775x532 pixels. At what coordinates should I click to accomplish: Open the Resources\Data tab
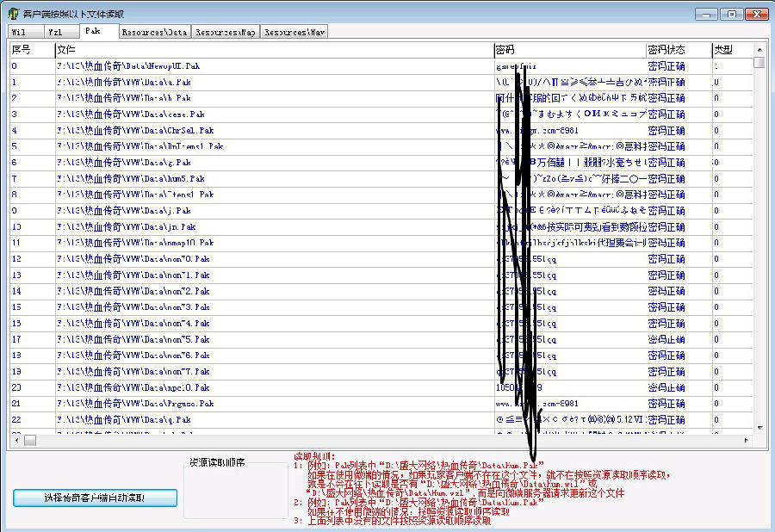tap(155, 32)
